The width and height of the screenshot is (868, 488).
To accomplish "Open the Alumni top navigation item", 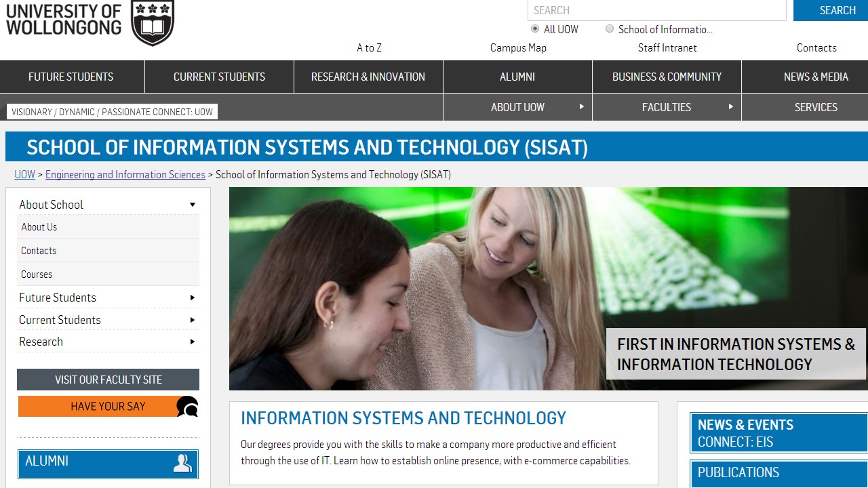I will pyautogui.click(x=517, y=77).
